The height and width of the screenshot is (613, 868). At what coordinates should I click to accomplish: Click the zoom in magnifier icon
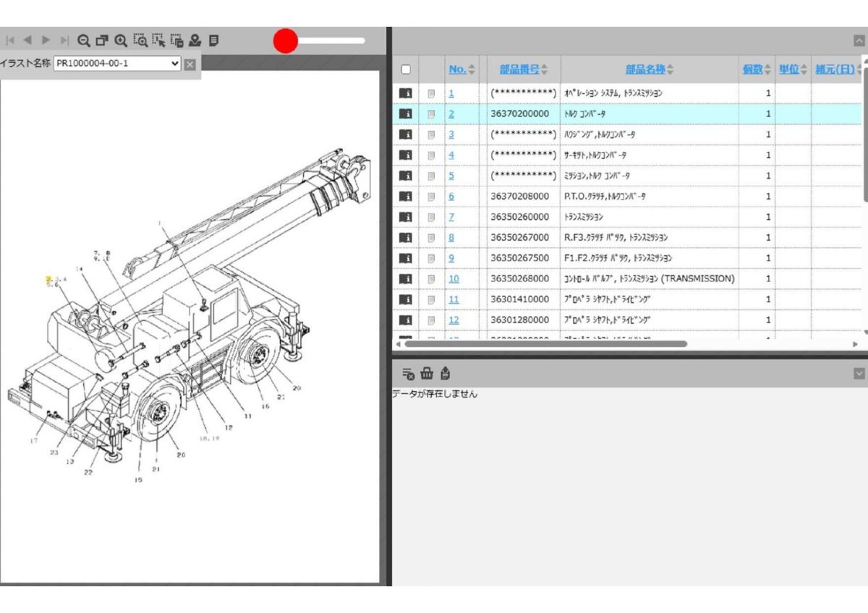(x=121, y=40)
